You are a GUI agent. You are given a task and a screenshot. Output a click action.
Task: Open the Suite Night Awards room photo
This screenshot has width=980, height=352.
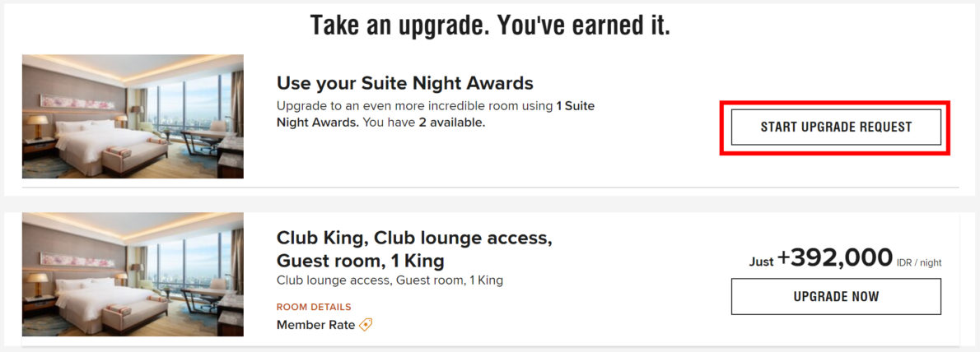(133, 117)
